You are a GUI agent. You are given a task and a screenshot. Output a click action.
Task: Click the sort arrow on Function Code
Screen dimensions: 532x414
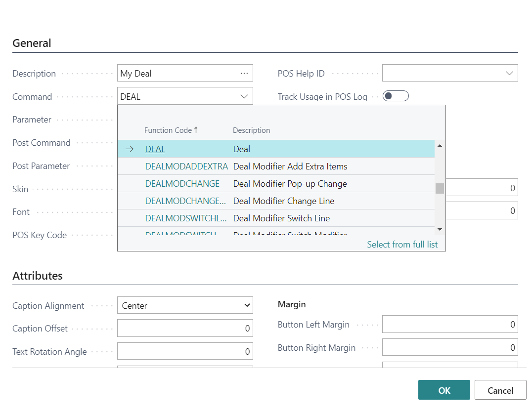coord(196,130)
